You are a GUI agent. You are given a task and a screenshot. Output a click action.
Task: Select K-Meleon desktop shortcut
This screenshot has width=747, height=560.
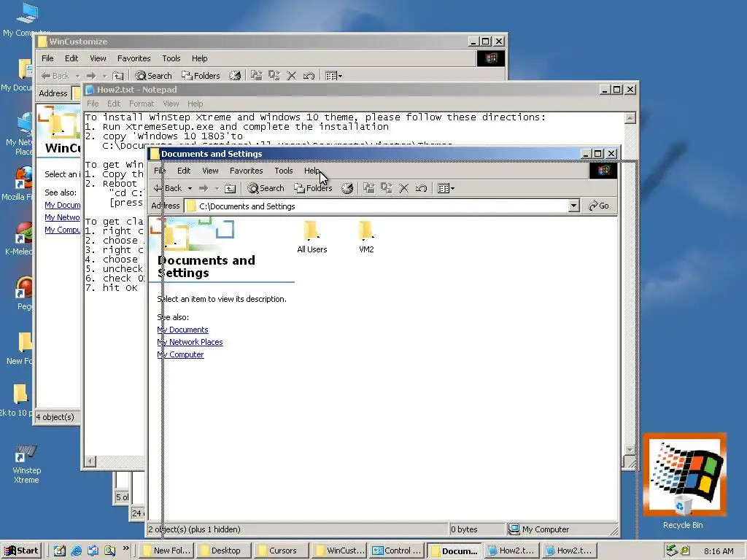pos(19,238)
